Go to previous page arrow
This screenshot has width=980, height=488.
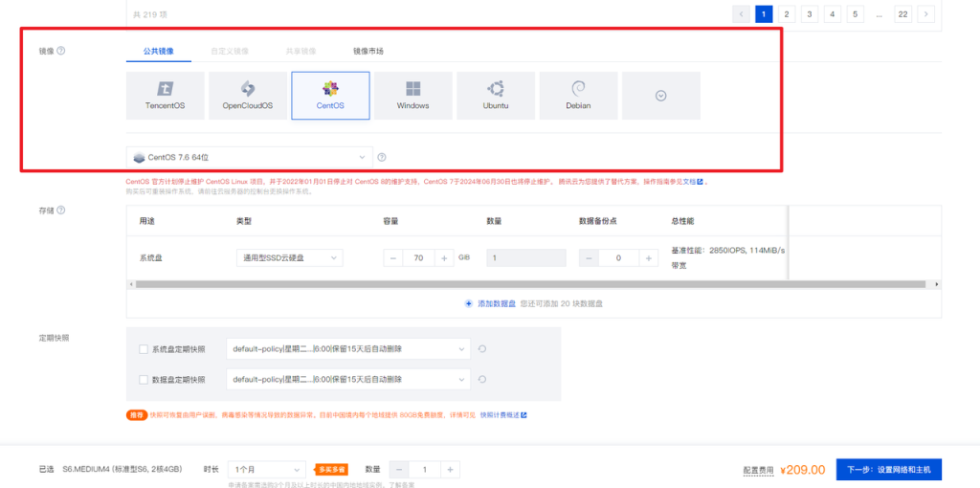coord(742,13)
